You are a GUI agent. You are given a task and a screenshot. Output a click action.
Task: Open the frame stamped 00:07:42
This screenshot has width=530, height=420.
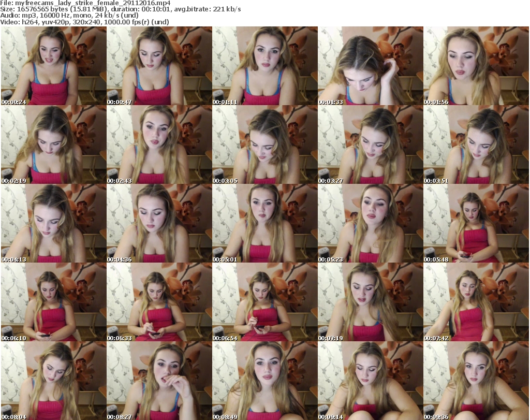coord(476,302)
